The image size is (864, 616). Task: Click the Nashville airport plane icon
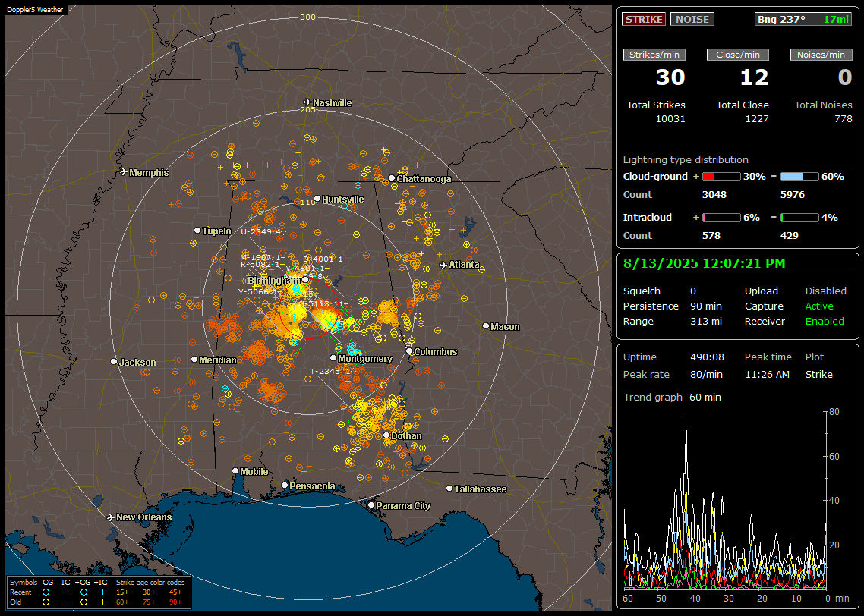click(307, 102)
